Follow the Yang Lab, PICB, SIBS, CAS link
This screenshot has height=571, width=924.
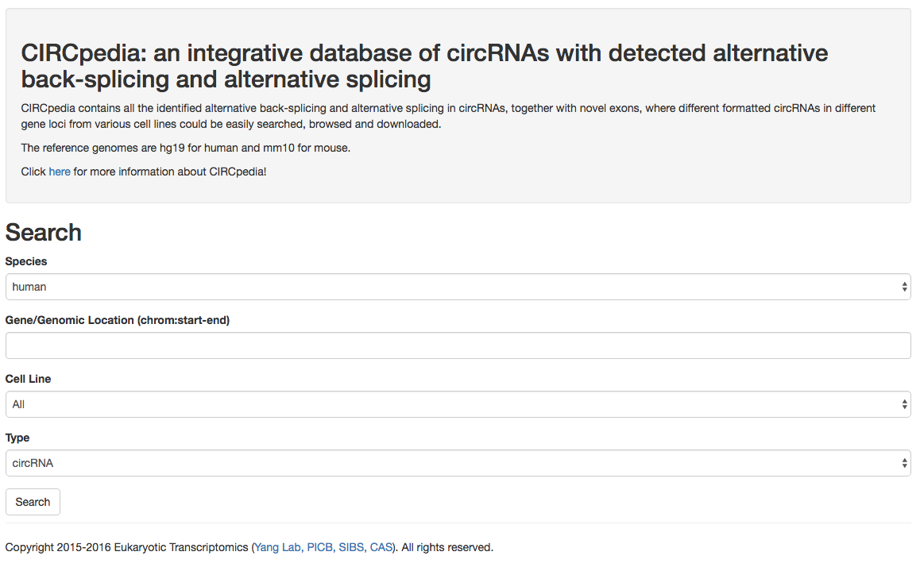pos(323,547)
